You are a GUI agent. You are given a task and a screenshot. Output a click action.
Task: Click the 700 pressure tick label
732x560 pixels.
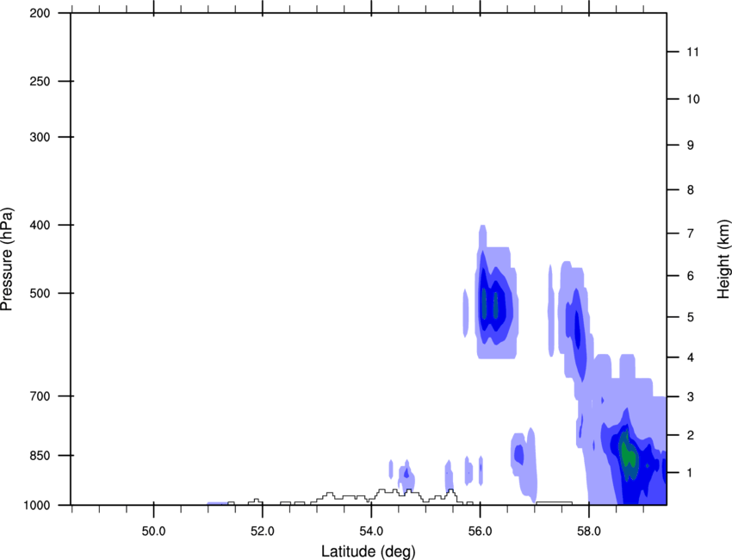tap(40, 396)
